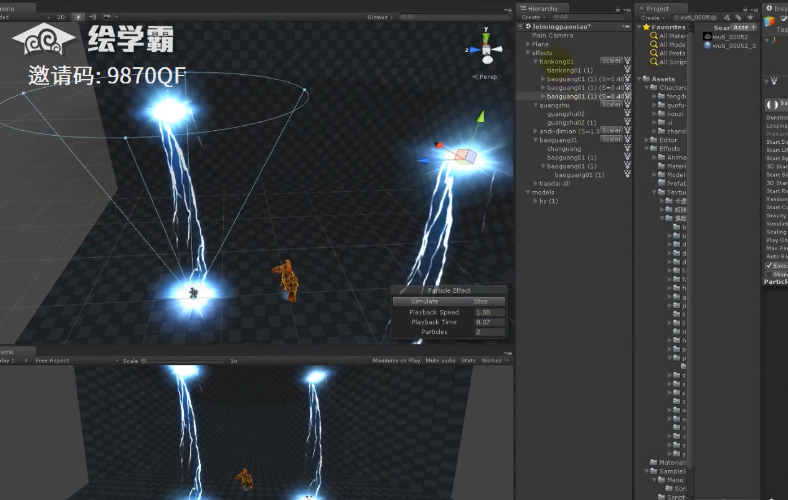This screenshot has width=788, height=500.
Task: Click particle icon on the guangzhu02 row
Action: tap(627, 114)
